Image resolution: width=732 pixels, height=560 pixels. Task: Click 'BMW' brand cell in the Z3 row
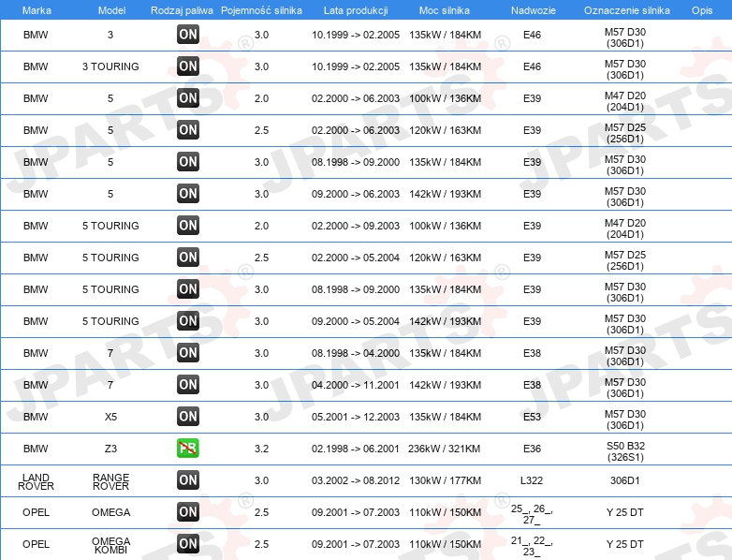(x=36, y=449)
